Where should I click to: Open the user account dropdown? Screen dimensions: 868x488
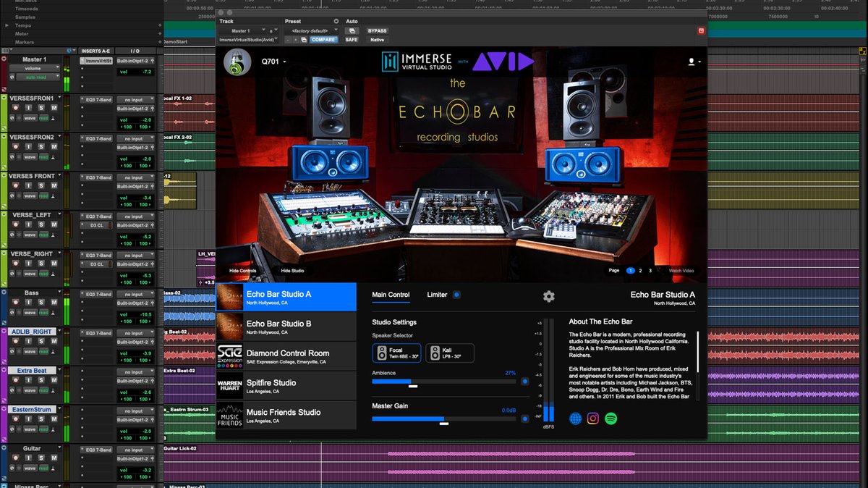click(694, 62)
